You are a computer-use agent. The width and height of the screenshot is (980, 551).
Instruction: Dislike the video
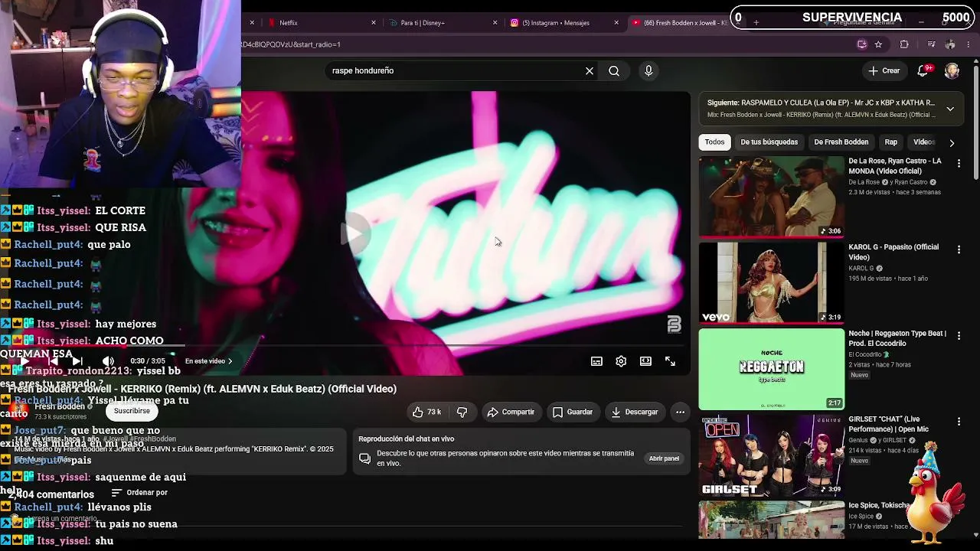(x=462, y=412)
